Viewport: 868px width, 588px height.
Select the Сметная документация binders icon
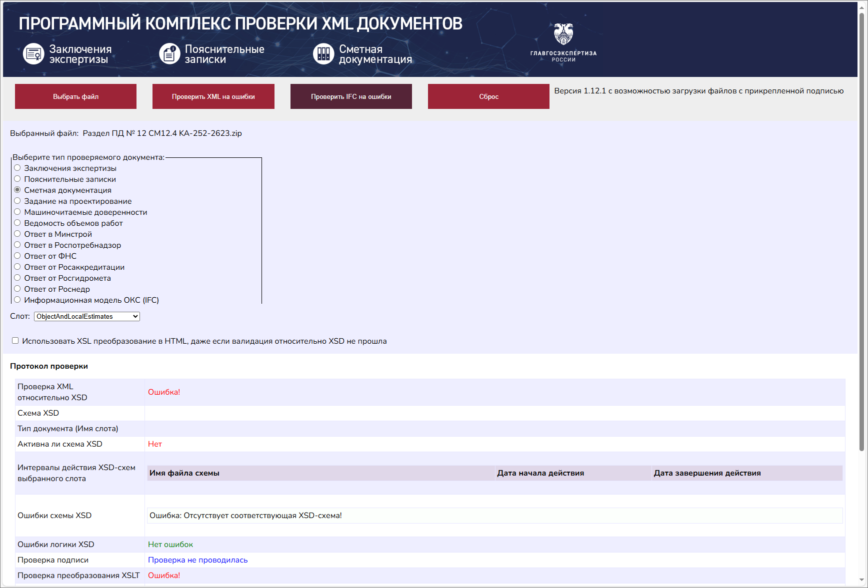tap(324, 53)
